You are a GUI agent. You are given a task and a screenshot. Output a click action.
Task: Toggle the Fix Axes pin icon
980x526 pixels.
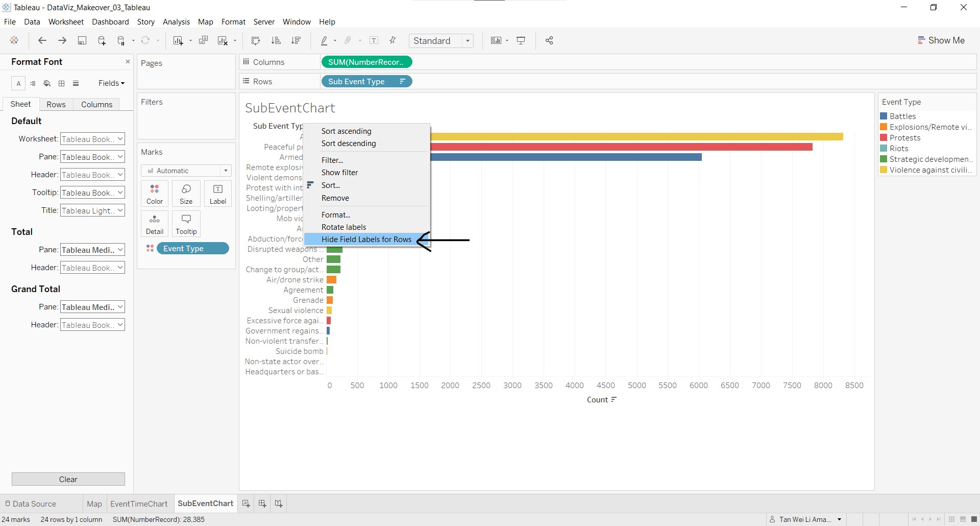click(393, 41)
